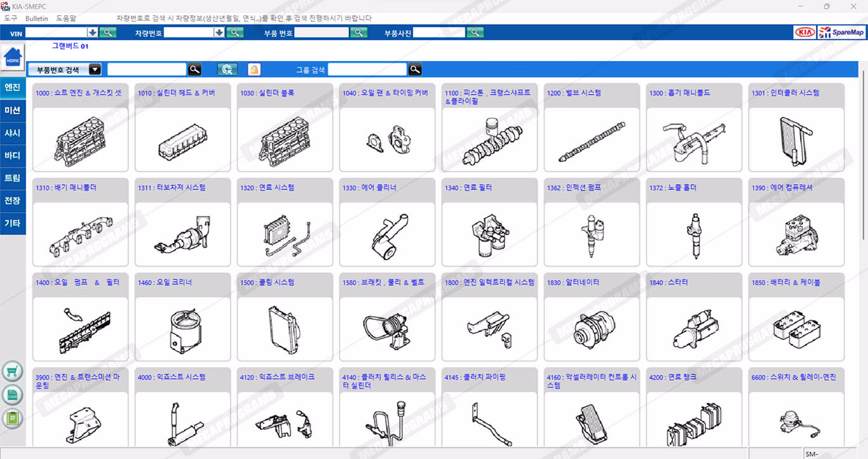Focus the part number search text box
The image size is (868, 459).
coord(147,70)
